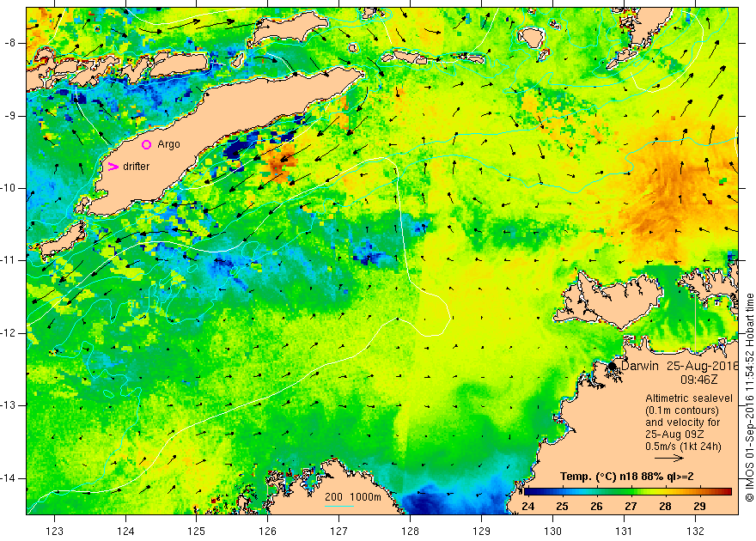
Task: Click the magenta Argo circle marker
Action: [147, 144]
